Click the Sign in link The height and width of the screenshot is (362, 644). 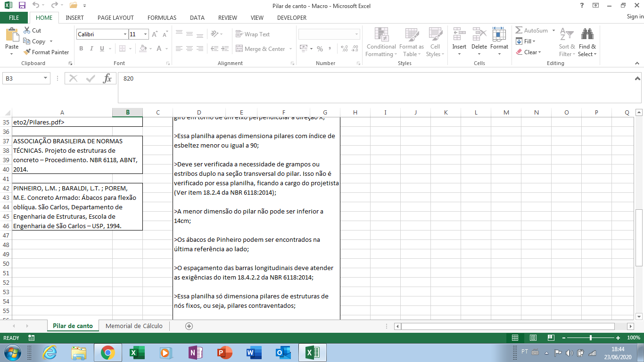coord(635,17)
